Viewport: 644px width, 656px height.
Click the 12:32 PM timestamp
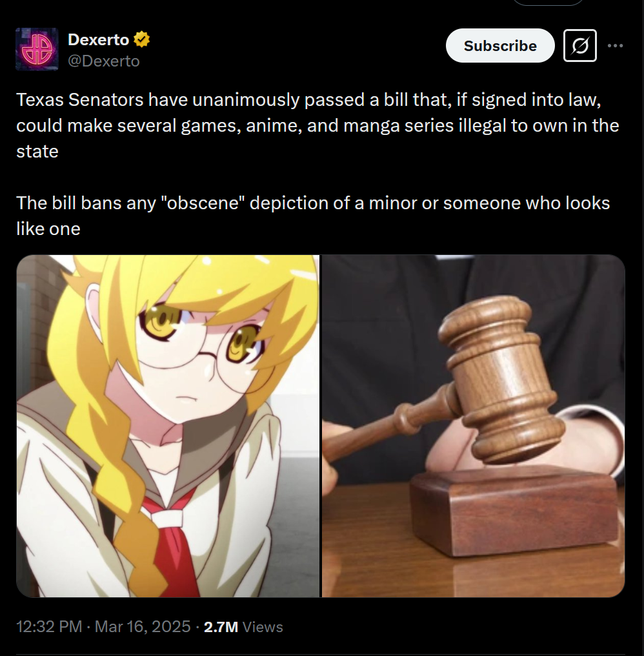pos(49,626)
